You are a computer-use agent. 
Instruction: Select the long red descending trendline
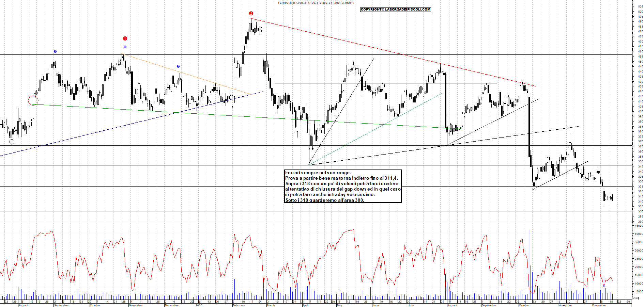coord(392,51)
